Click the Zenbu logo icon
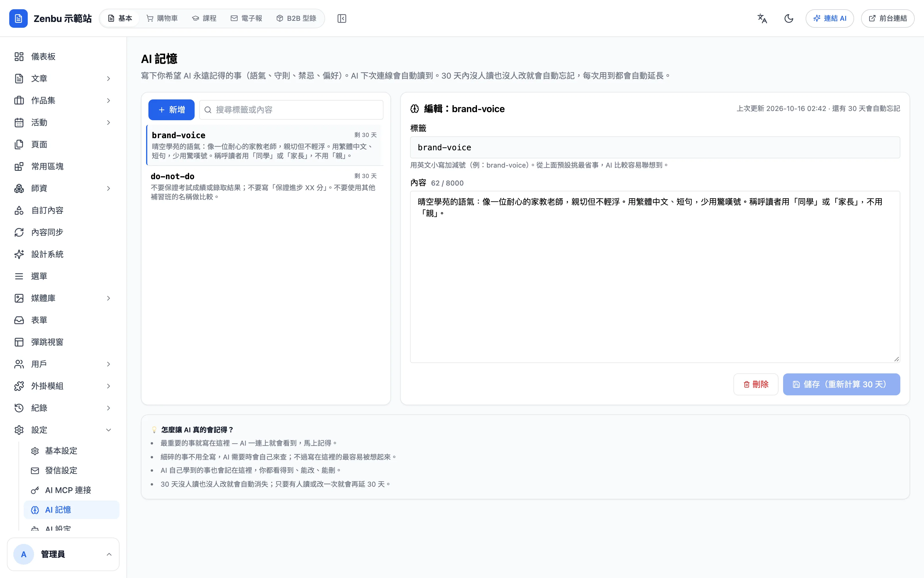Screen dimensions: 924x578 pos(18,18)
